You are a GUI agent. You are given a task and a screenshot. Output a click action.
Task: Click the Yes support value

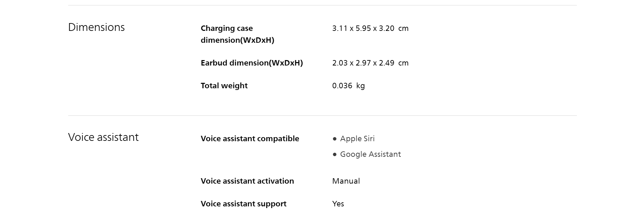coord(338,204)
